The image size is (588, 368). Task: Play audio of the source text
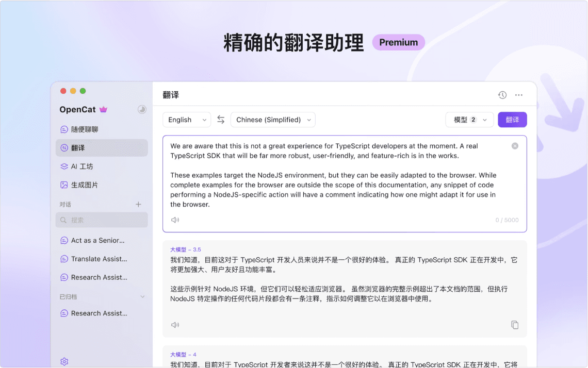(x=175, y=220)
